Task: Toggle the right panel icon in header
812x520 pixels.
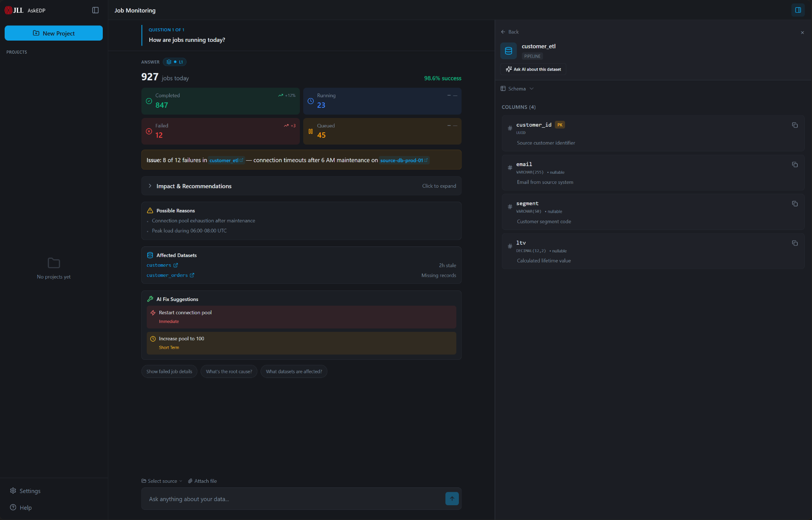Action: [x=798, y=10]
